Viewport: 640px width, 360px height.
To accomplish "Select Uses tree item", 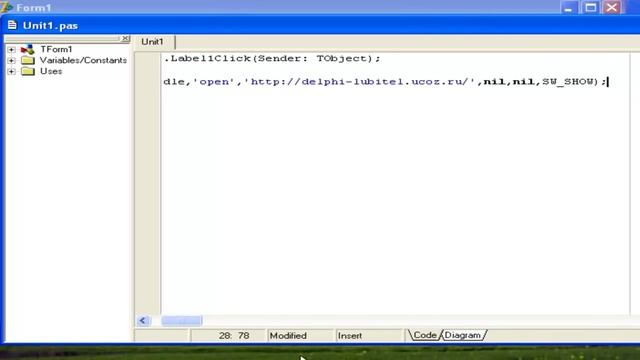I will point(51,71).
